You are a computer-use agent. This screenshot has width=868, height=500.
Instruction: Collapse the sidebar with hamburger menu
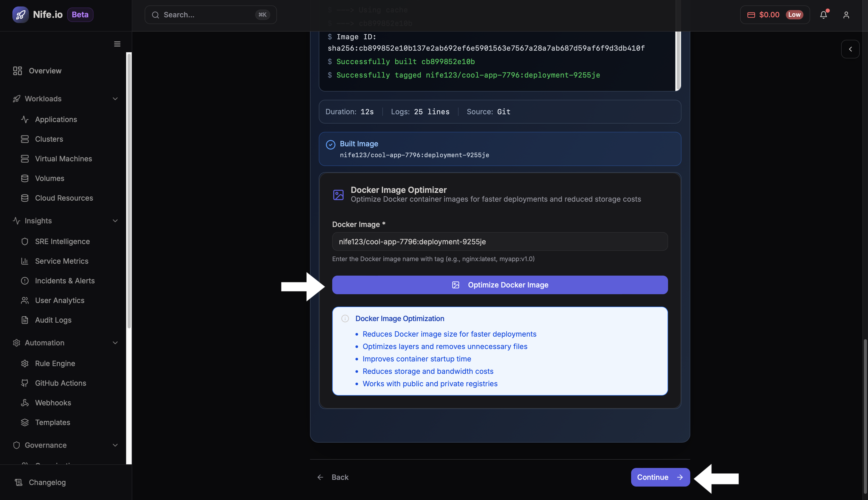(x=117, y=44)
